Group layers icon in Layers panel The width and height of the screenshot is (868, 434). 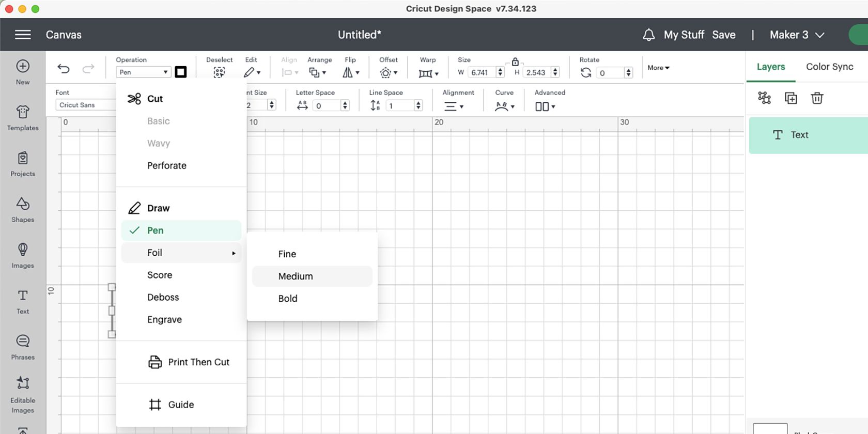[x=764, y=98]
